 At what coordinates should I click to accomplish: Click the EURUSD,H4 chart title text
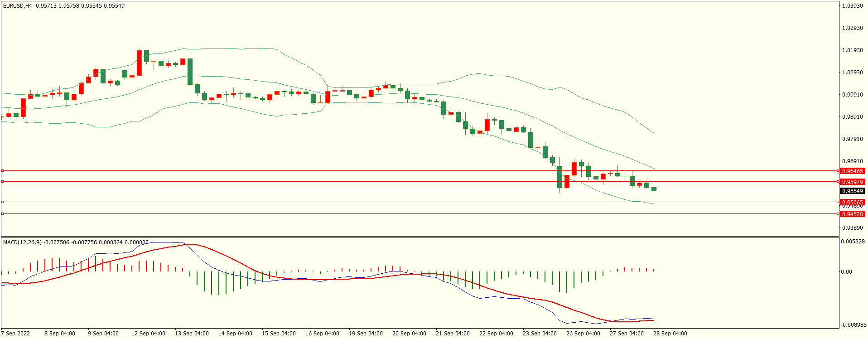point(18,6)
